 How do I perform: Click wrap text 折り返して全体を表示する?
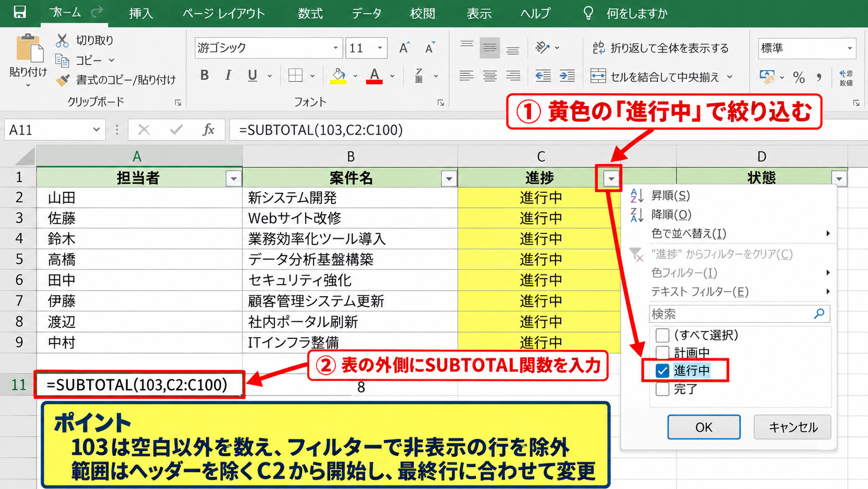[660, 48]
